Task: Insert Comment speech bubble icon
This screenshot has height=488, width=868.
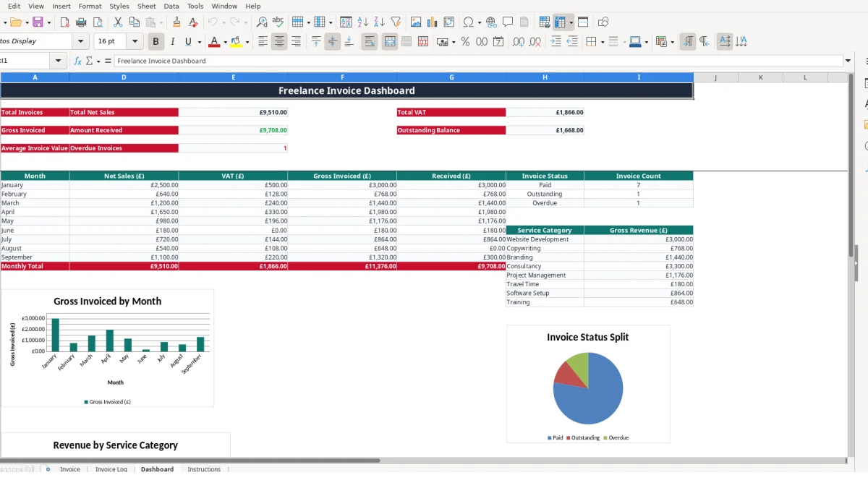Action: point(508,22)
